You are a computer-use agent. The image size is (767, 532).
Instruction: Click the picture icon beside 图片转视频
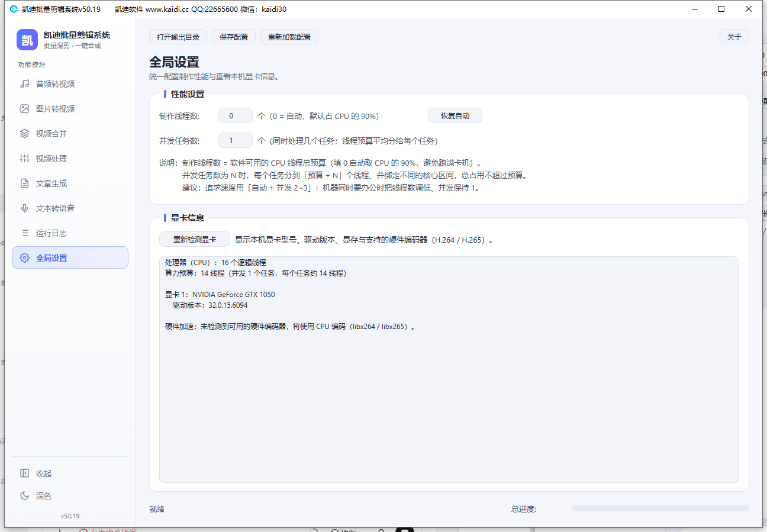[25, 109]
